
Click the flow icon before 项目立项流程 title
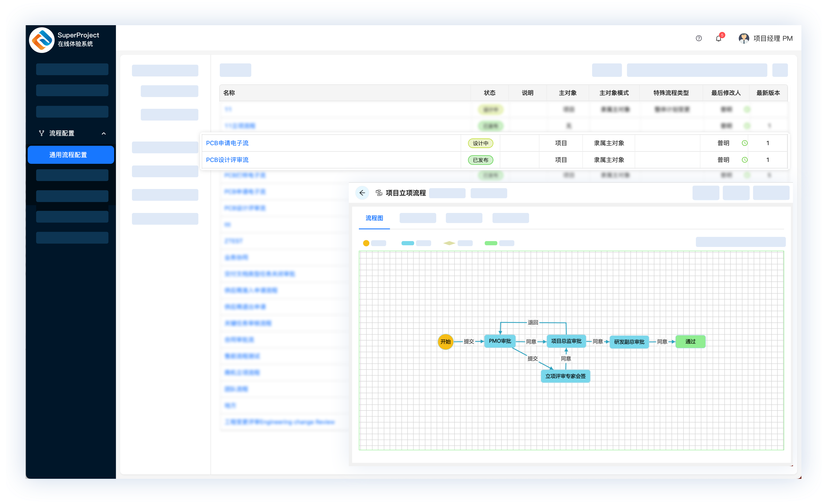(379, 193)
